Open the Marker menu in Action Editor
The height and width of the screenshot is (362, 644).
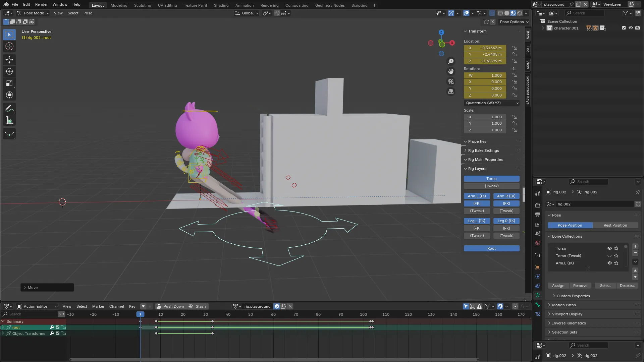(x=98, y=306)
